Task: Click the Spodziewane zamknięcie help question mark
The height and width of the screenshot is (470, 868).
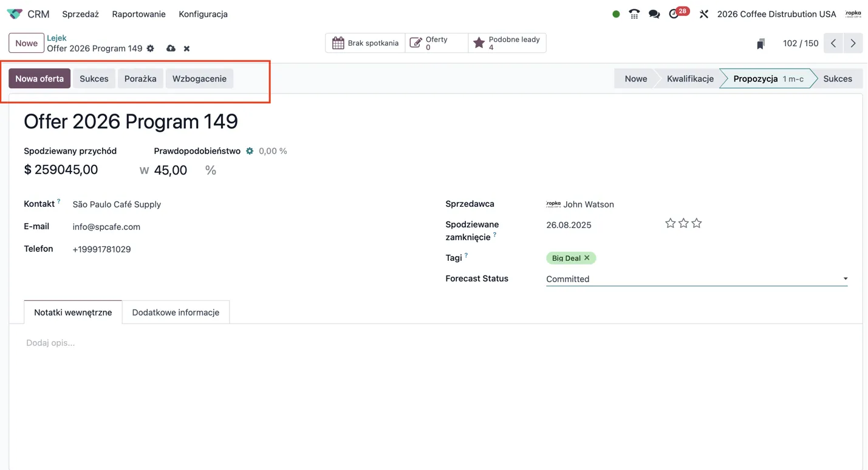Action: coord(494,235)
